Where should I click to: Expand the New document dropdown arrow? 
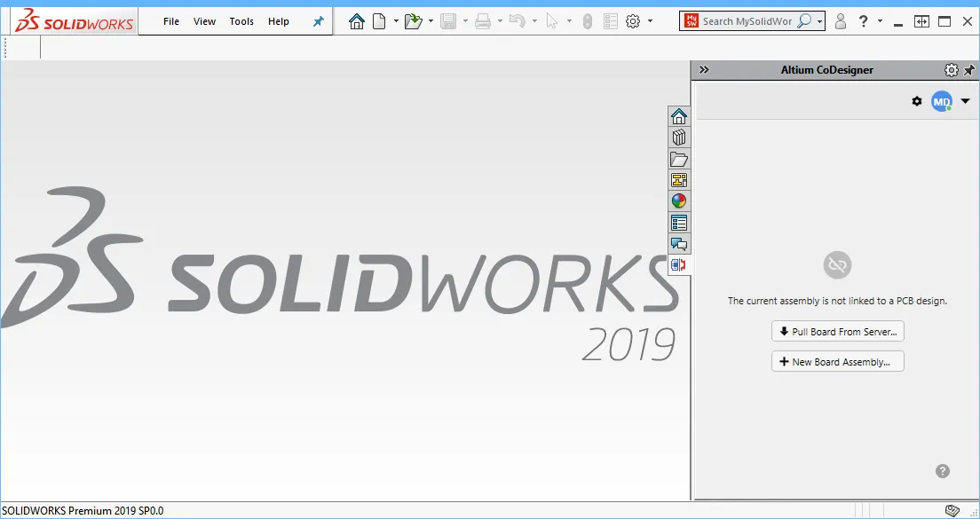point(396,22)
